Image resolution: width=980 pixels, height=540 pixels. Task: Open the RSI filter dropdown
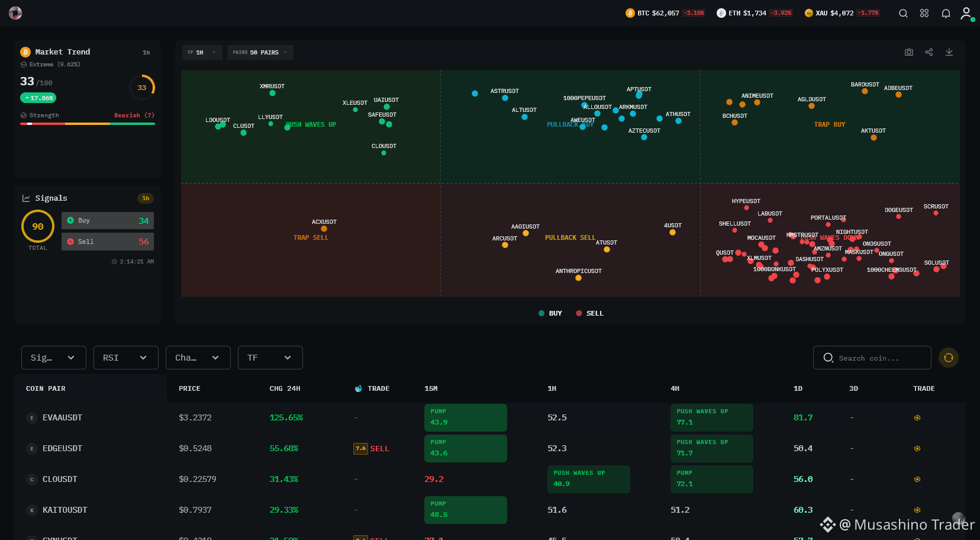click(x=126, y=358)
